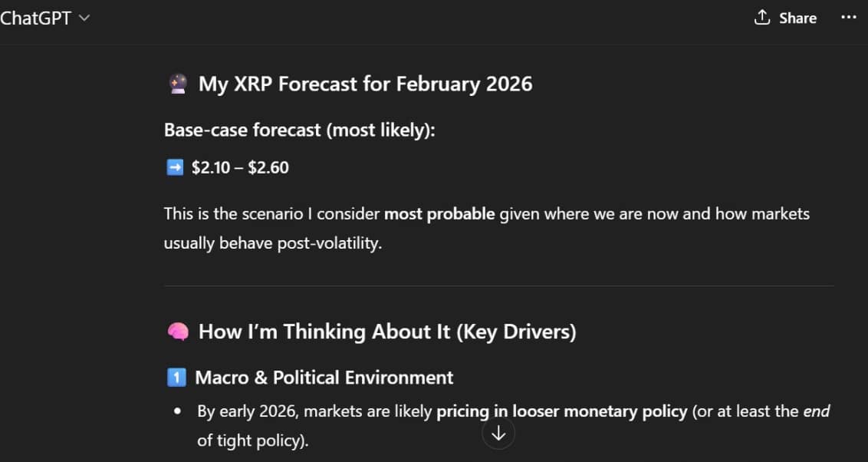This screenshot has height=462, width=868.
Task: Click the "$2.10 – $2.60" price range
Action: (x=240, y=167)
